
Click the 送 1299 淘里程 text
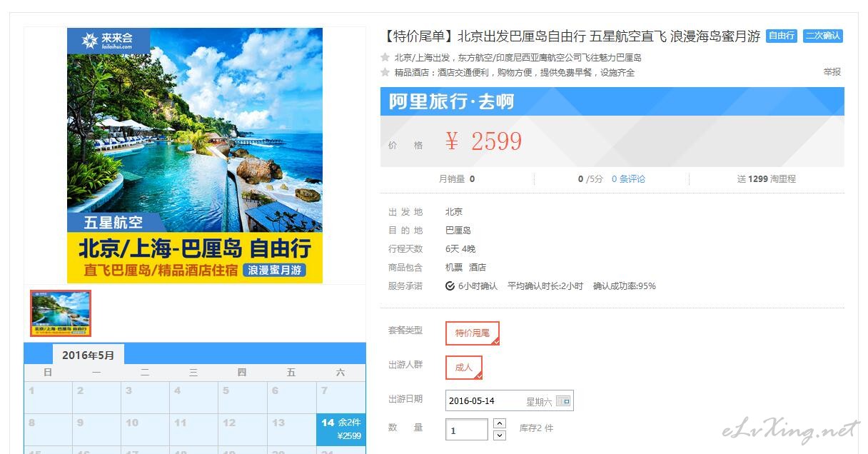coord(767,179)
